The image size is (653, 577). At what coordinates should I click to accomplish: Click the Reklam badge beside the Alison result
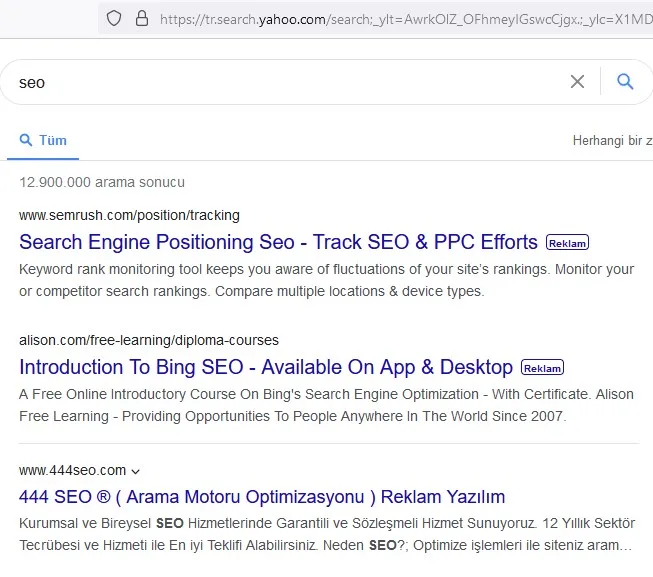point(542,368)
